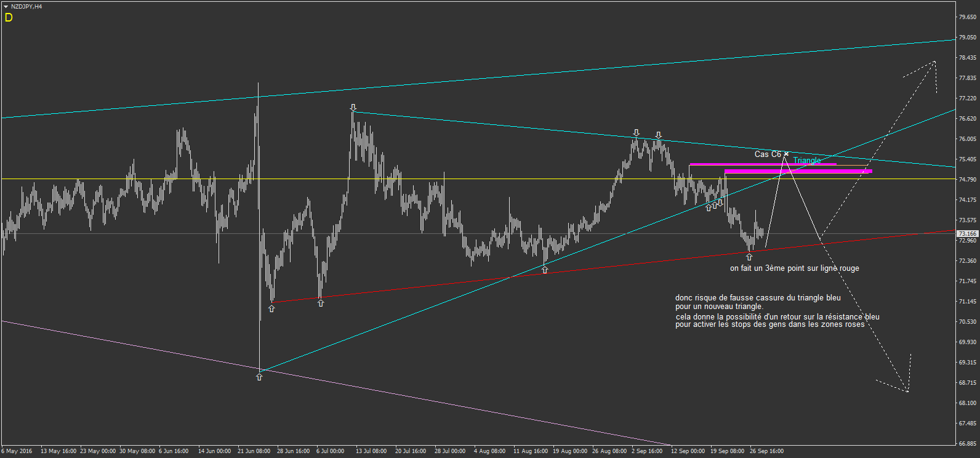Select the 'pour activer les stops des gens' line
This screenshot has width=980, height=458.
pos(770,324)
